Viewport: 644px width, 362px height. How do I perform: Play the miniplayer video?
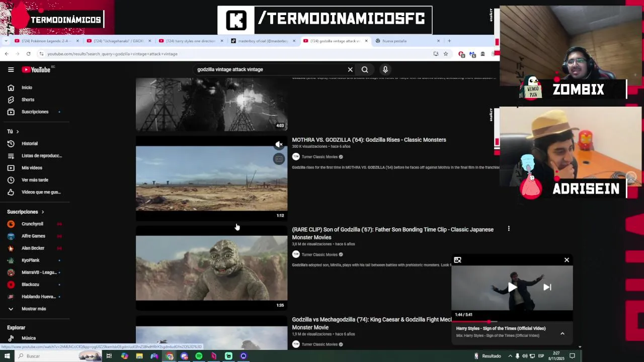click(x=512, y=287)
